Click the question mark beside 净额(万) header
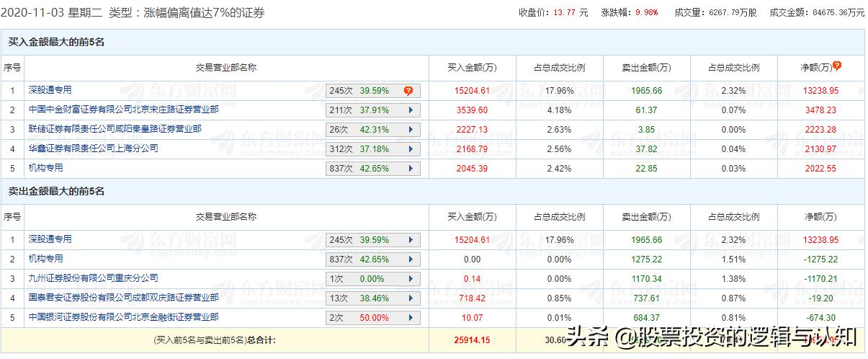The width and height of the screenshot is (868, 359). click(837, 66)
